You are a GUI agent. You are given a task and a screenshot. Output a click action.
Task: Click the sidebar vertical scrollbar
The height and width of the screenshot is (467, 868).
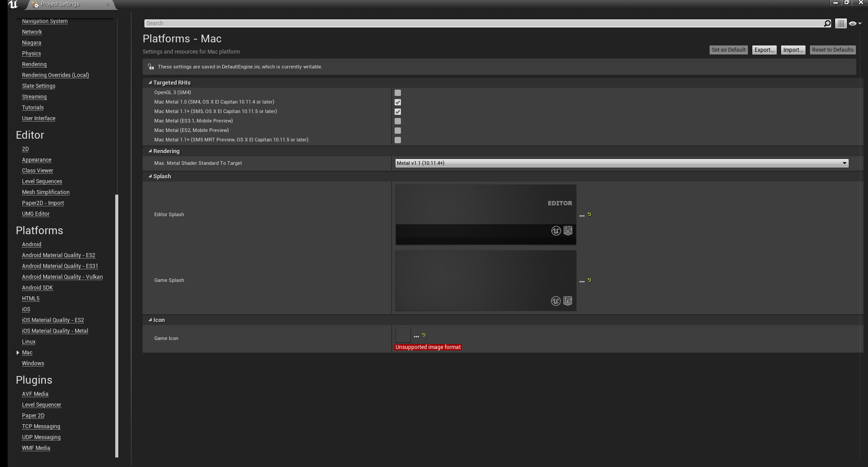tap(117, 326)
